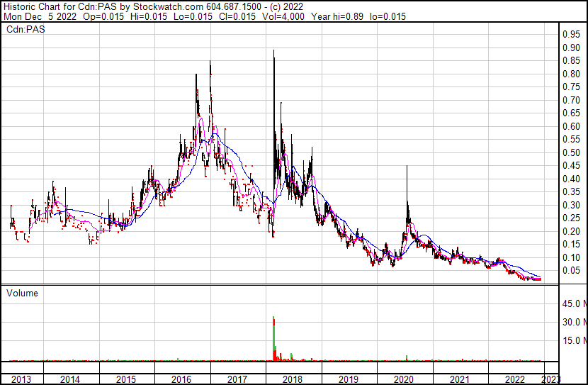
Task: Click the 0.05 price axis label
Action: tap(571, 271)
